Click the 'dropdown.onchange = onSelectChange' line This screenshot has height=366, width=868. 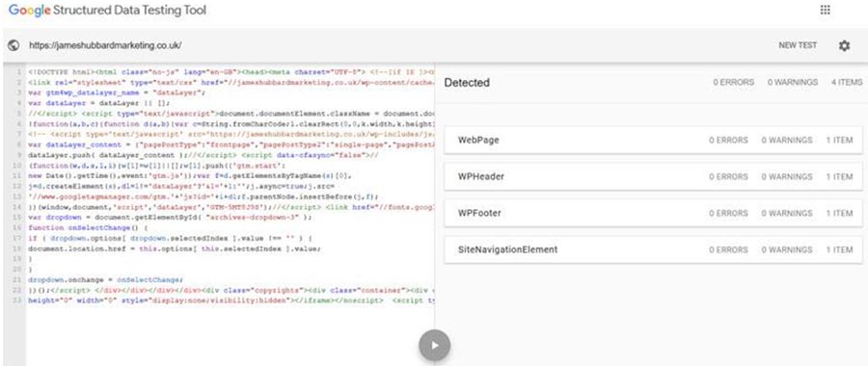105,279
